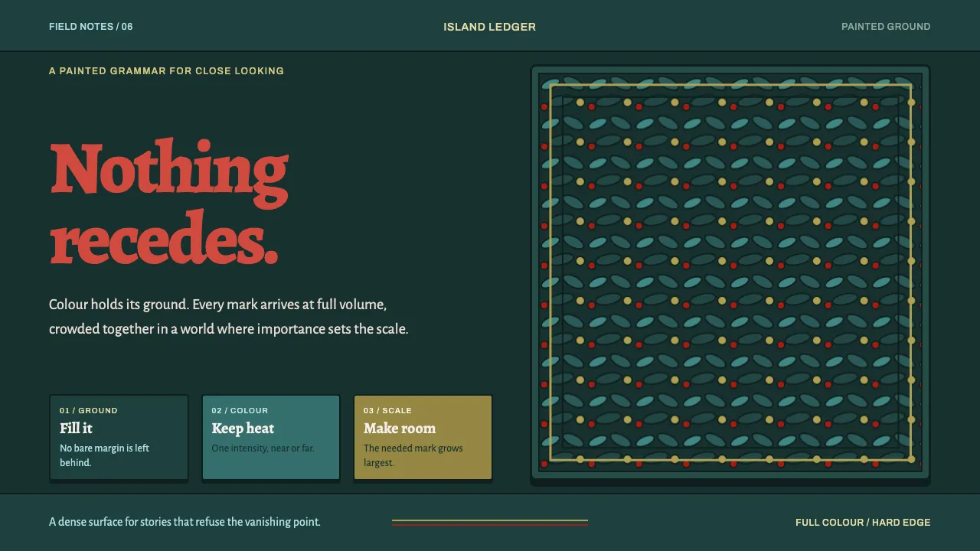
Task: Click the 'The needed mark grows largest.' text
Action: coord(413,455)
